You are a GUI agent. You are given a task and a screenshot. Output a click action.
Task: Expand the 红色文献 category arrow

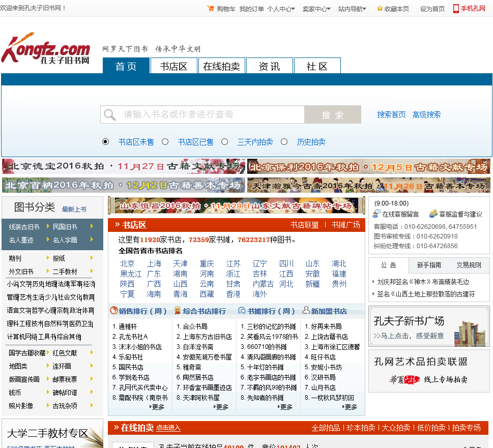tap(92, 352)
